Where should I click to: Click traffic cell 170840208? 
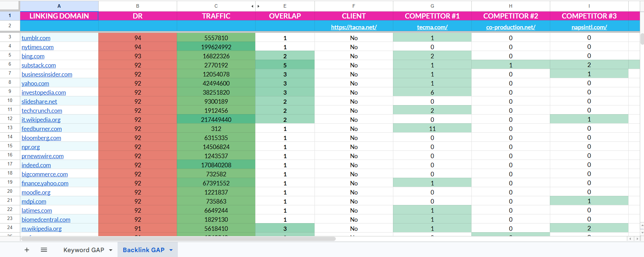pos(216,165)
